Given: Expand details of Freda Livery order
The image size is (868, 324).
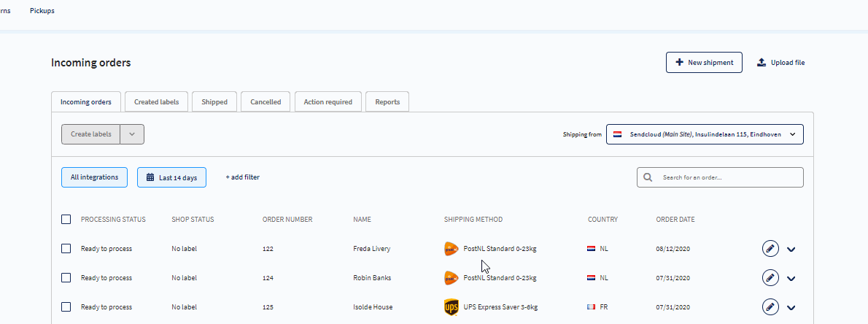Looking at the screenshot, I should coord(791,250).
